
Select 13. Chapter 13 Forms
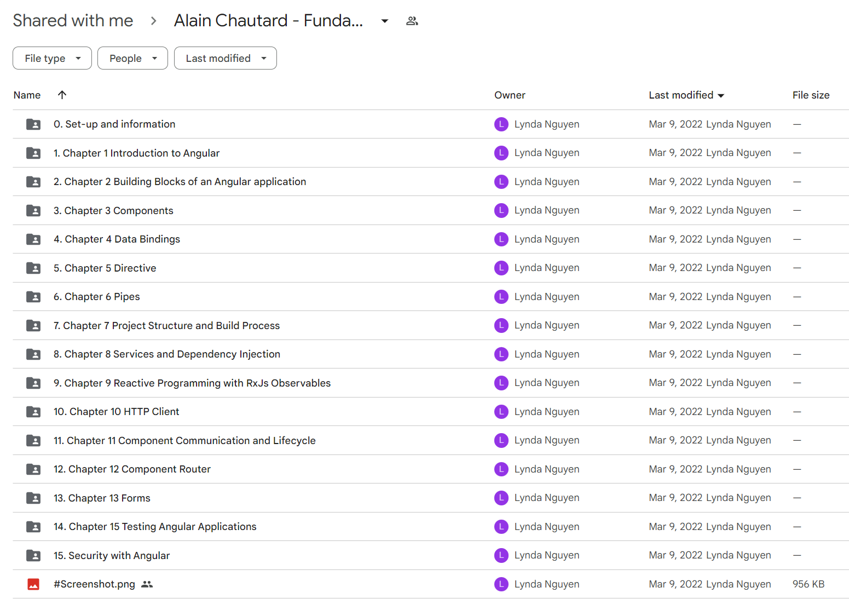coord(102,498)
